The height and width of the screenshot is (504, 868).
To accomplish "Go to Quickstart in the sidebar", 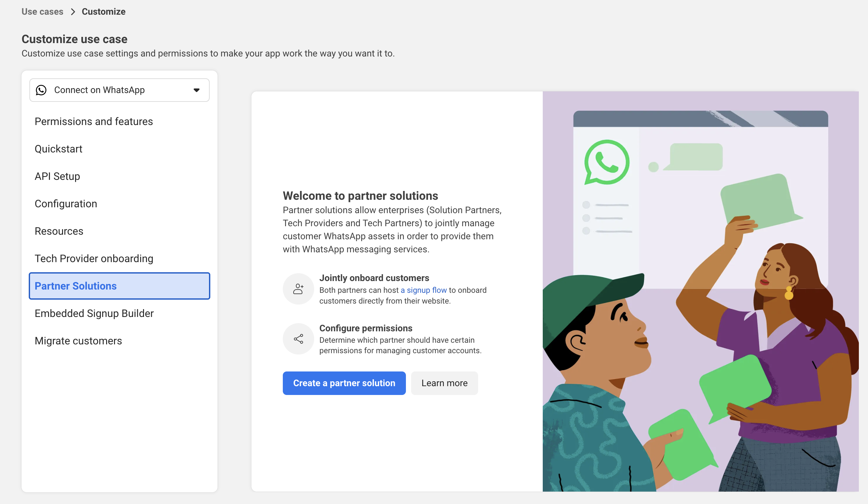I will pos(58,149).
